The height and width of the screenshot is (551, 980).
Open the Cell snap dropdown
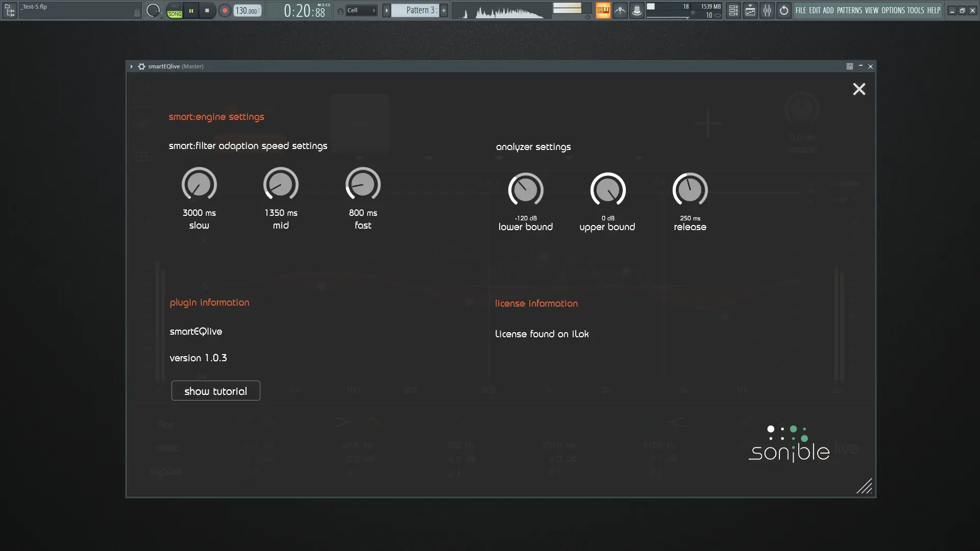(361, 10)
